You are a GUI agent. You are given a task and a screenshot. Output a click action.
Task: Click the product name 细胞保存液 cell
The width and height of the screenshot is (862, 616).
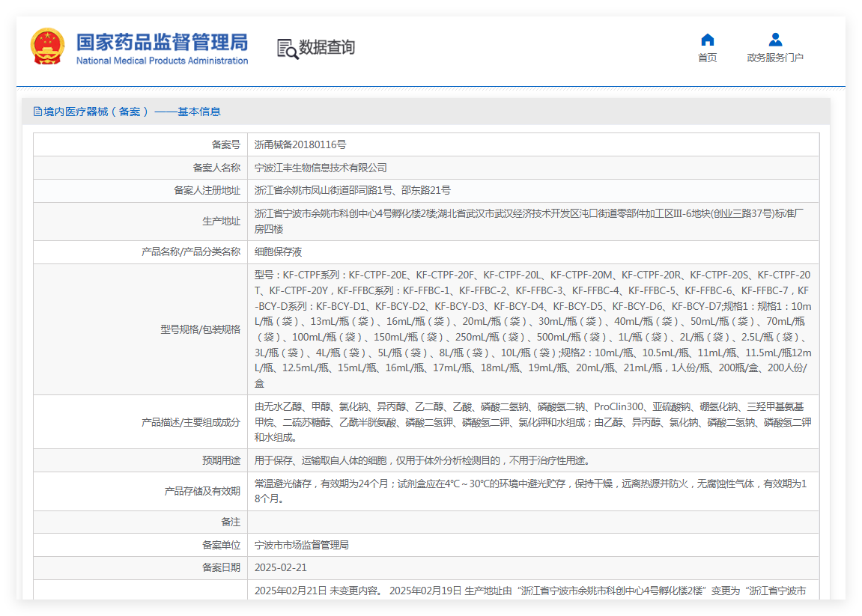click(x=533, y=251)
